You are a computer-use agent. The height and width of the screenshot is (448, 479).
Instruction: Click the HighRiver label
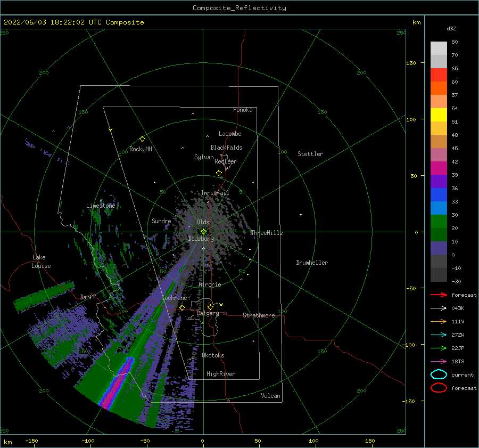pyautogui.click(x=221, y=374)
